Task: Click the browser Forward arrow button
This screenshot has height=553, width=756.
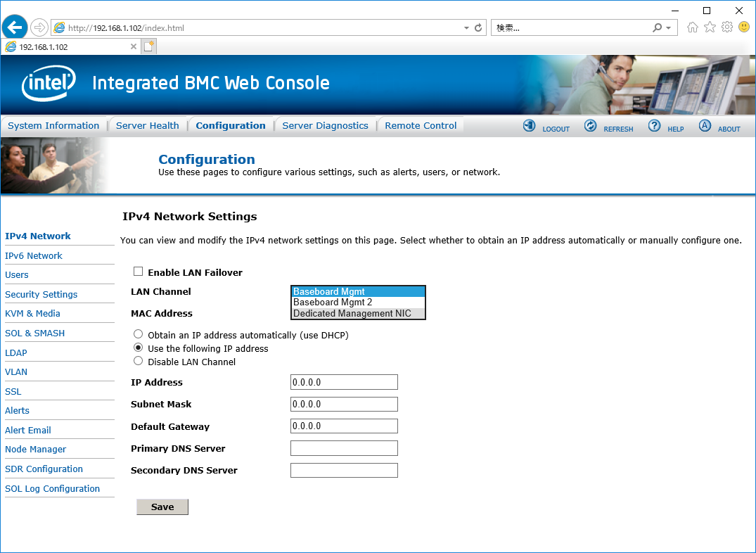Action: coord(39,27)
